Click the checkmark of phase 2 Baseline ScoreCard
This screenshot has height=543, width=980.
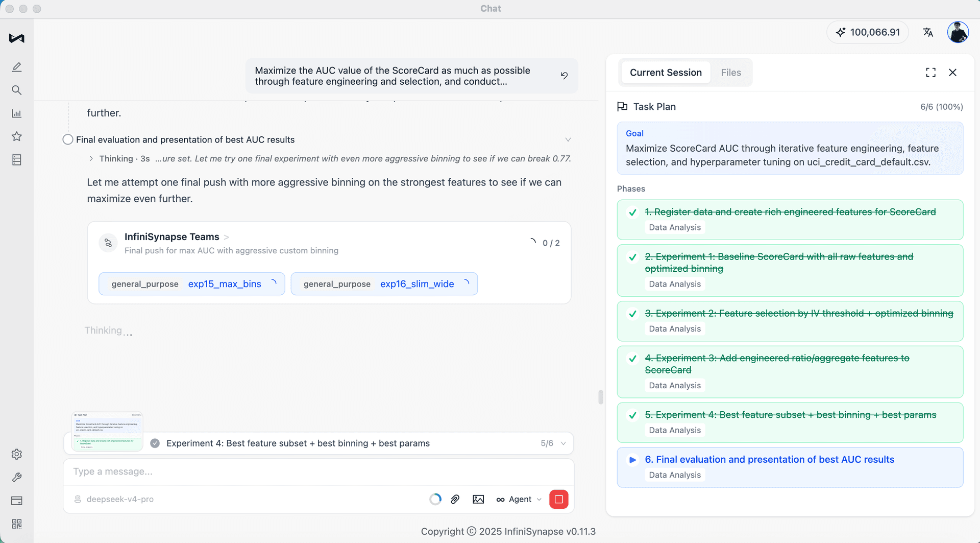(x=632, y=257)
